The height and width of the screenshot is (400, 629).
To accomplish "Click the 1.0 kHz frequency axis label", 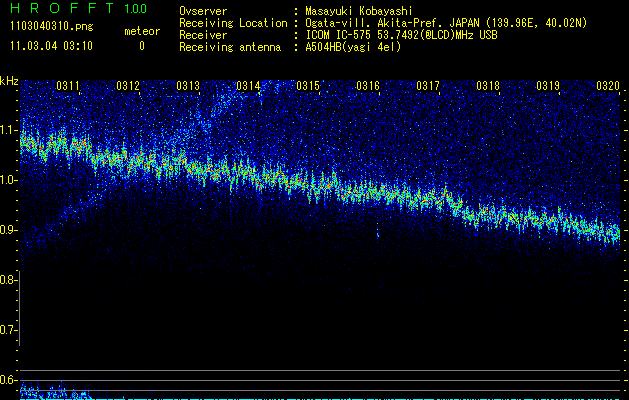I will point(8,180).
